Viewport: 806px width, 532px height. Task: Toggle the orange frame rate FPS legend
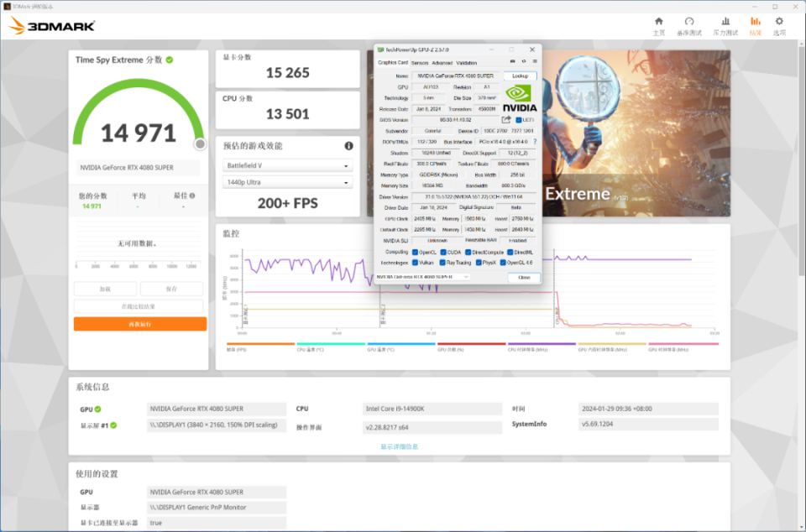tap(260, 347)
